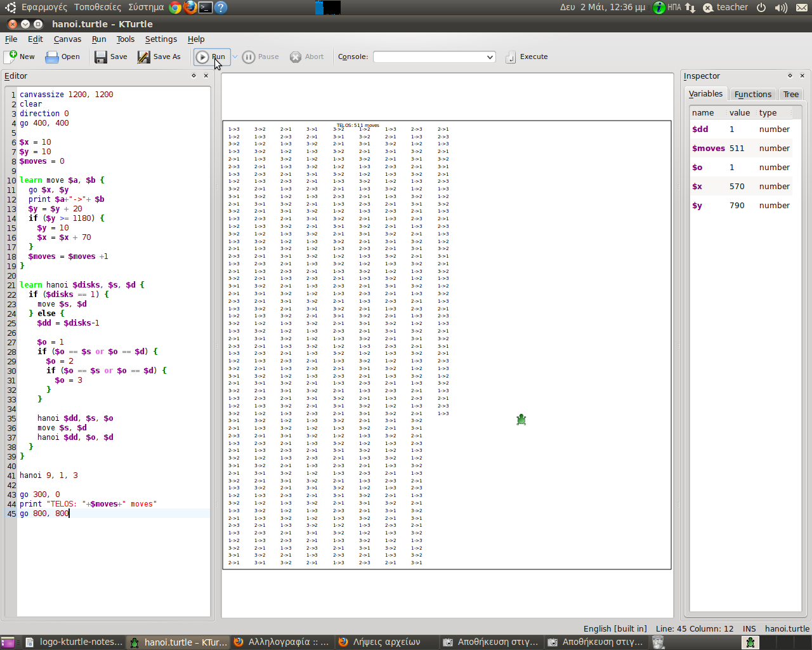This screenshot has width=812, height=650.
Task: Select the $o variable row
Action: (x=742, y=167)
